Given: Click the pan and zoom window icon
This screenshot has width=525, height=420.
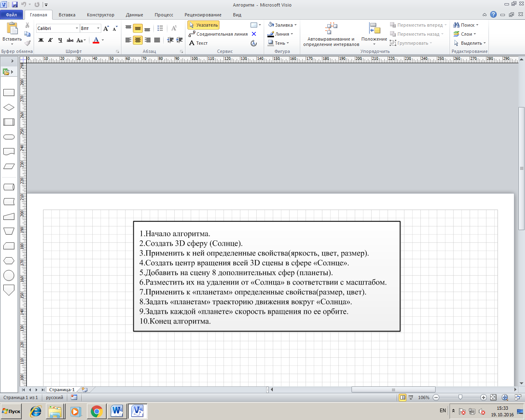Looking at the screenshot, I should (x=505, y=397).
